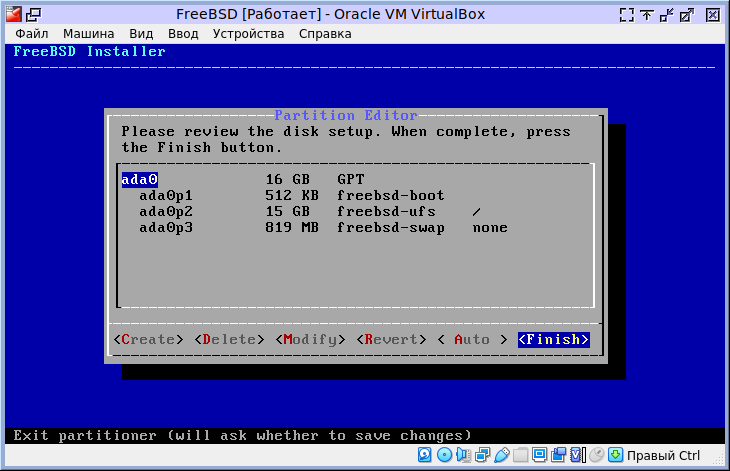Click the freebsd-boot type text
This screenshot has width=730, height=471.
pyautogui.click(x=391, y=195)
